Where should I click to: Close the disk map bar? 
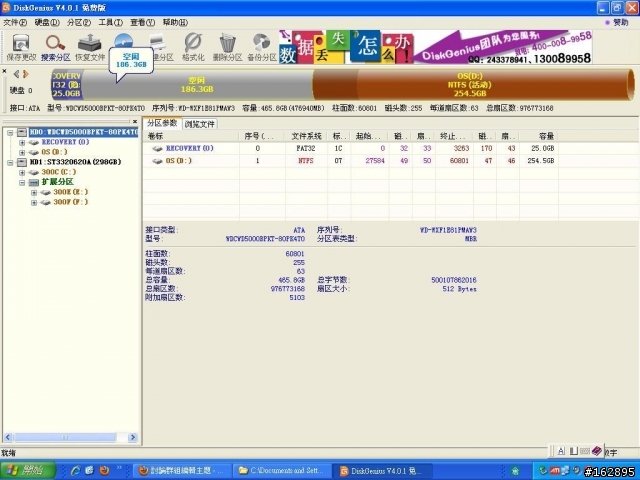point(4,71)
